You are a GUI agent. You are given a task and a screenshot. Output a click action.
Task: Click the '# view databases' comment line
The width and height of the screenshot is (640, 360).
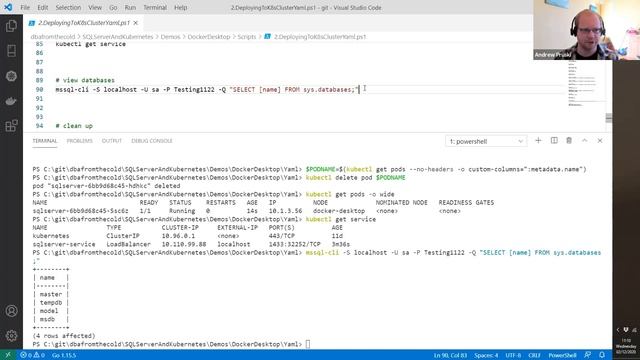85,80
